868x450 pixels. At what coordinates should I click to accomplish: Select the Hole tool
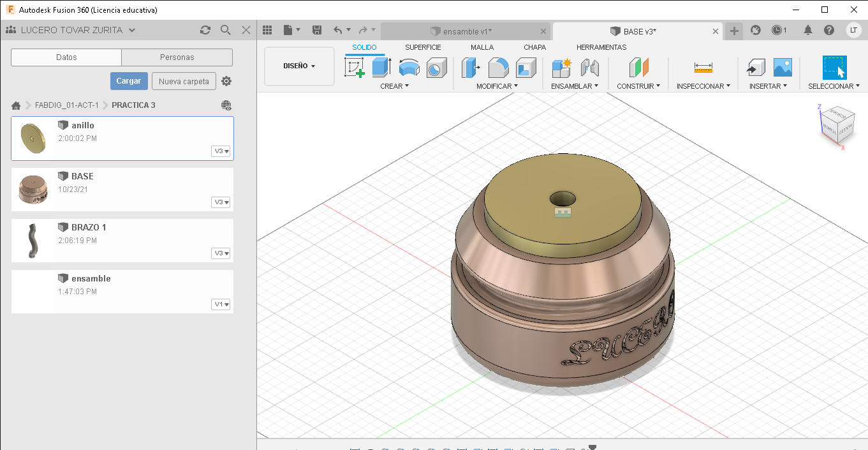[436, 68]
